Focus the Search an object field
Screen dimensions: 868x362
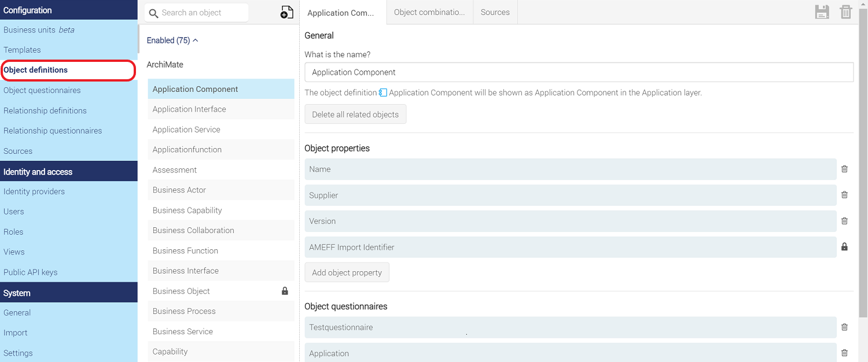click(196, 13)
